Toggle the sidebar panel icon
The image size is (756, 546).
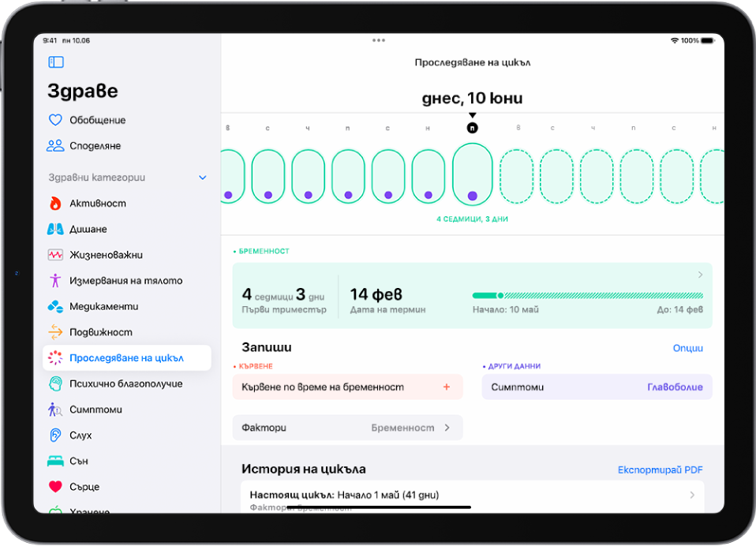click(x=56, y=62)
